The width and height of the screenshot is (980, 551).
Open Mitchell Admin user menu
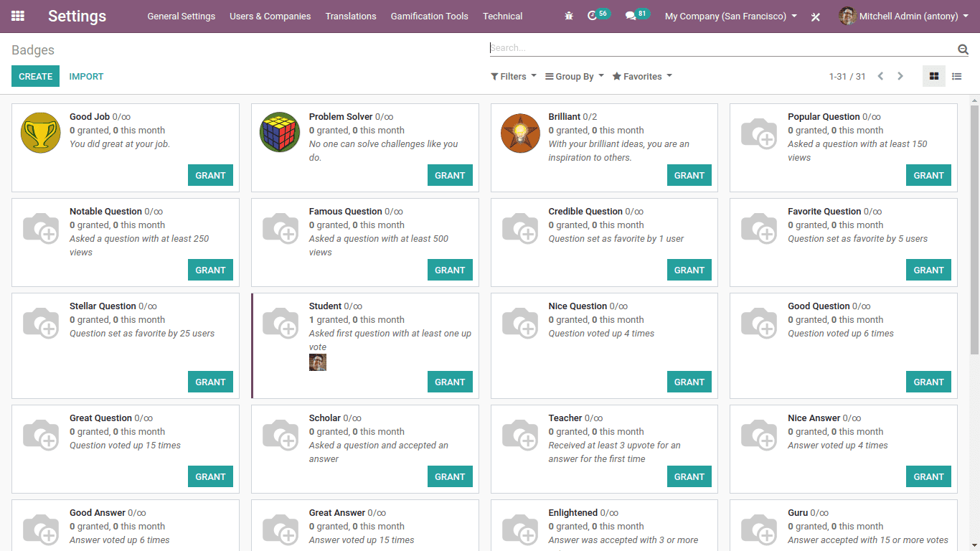[x=903, y=16]
